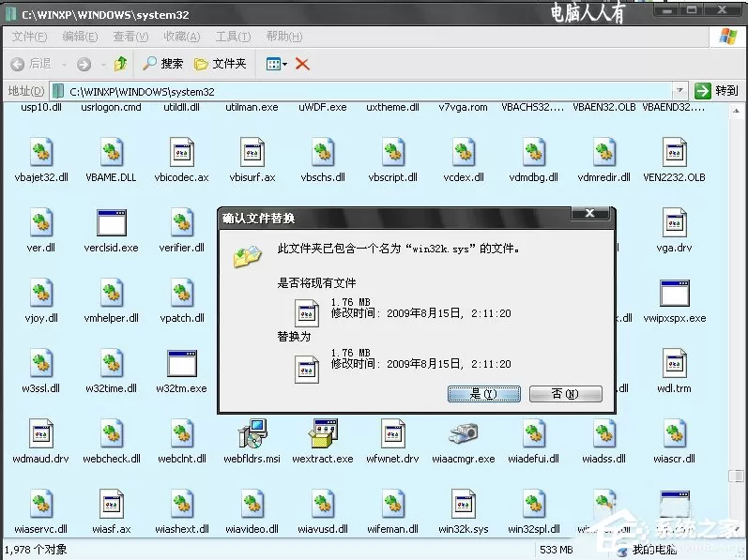The image size is (748, 560).
Task: Confirm replace with Yes (是) button
Action: click(483, 394)
